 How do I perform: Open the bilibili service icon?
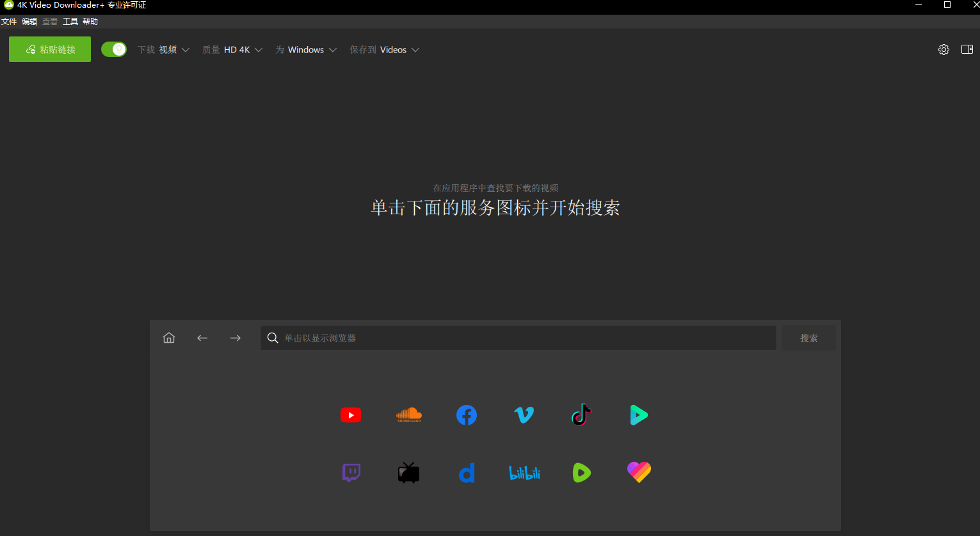click(524, 473)
